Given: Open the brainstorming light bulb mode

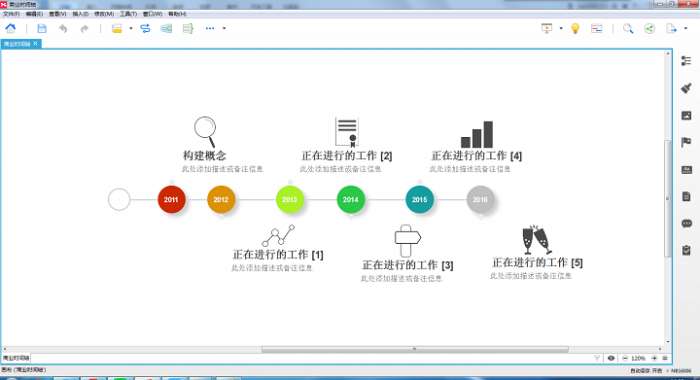Looking at the screenshot, I should [x=575, y=29].
